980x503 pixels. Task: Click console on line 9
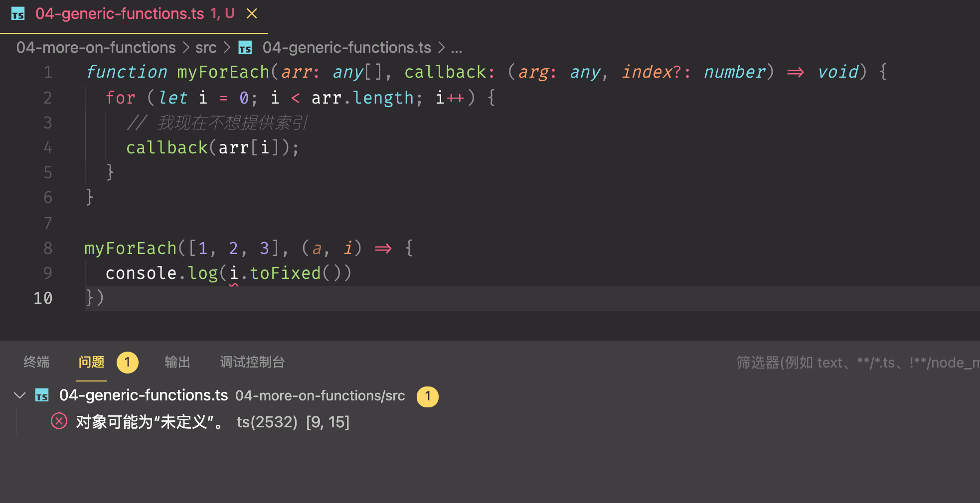tap(141, 273)
